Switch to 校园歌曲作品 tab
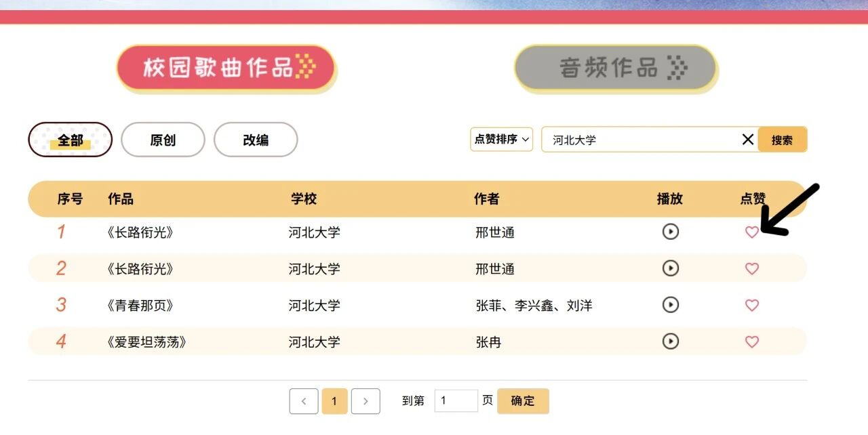 click(226, 68)
